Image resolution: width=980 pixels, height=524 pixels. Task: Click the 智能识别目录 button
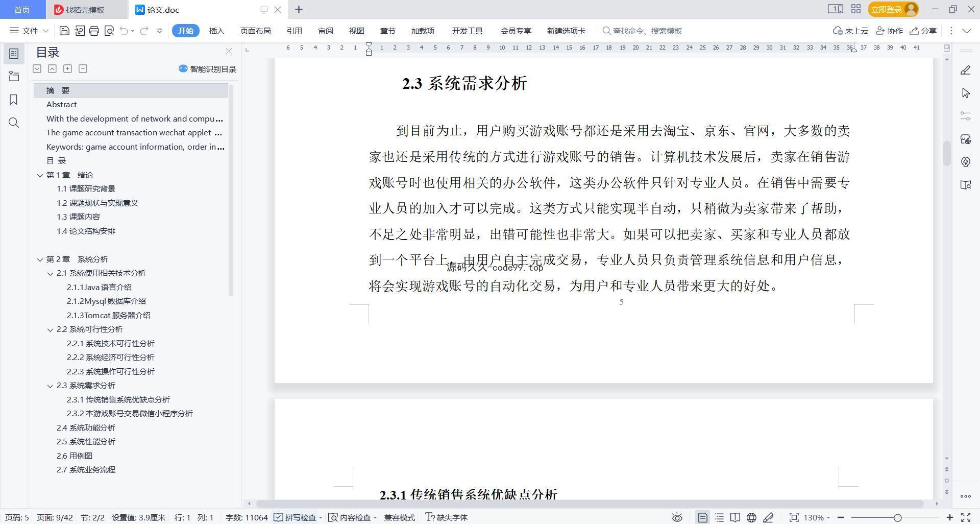click(x=207, y=69)
